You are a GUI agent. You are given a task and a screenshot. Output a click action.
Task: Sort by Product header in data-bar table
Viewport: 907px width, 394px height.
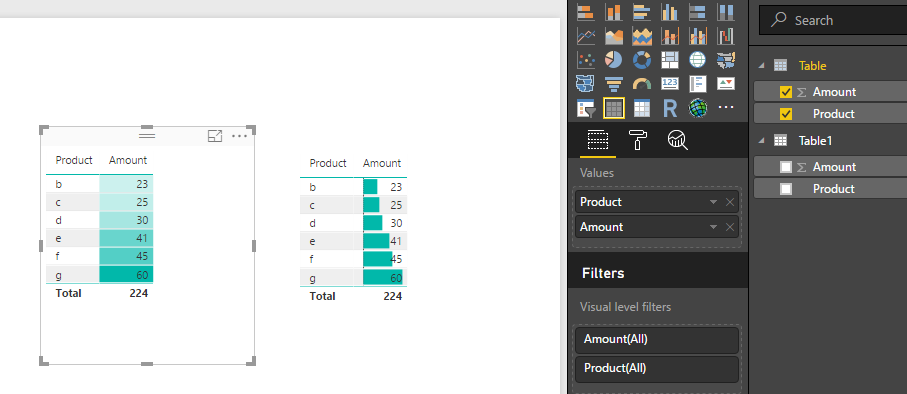pos(328,163)
